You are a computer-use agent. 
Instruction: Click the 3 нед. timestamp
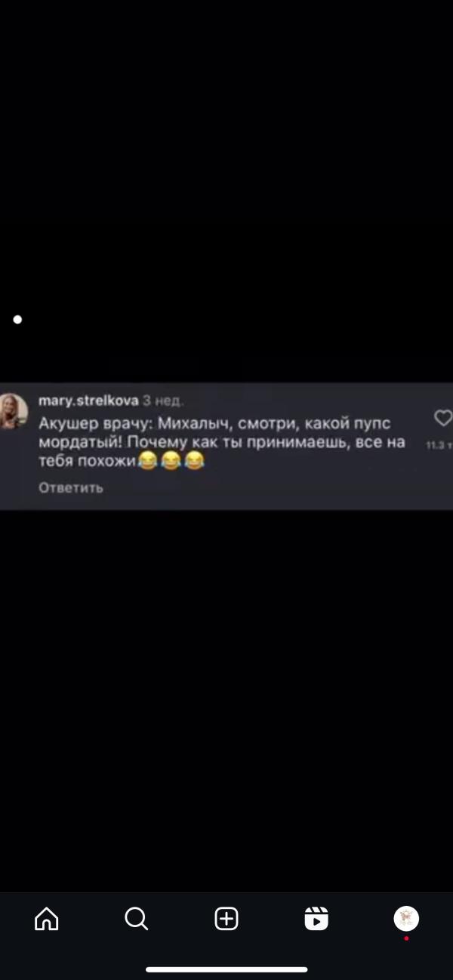163,400
